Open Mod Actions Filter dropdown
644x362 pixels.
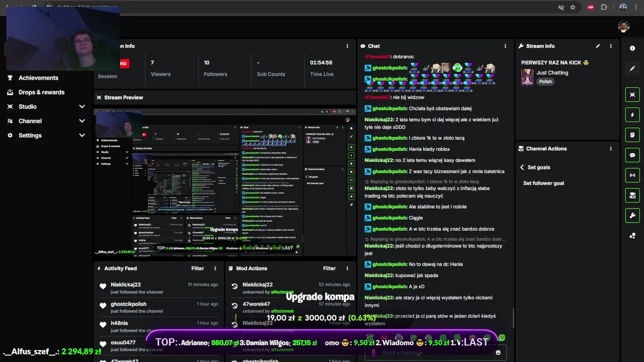[330, 268]
